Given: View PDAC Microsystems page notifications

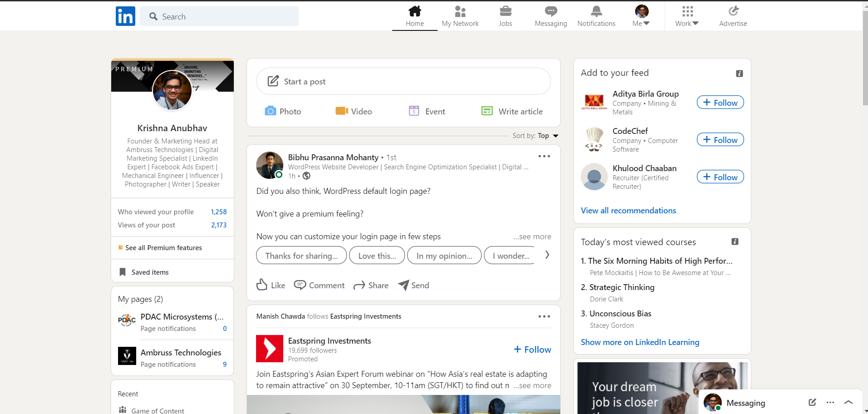Looking at the screenshot, I should point(184,329).
